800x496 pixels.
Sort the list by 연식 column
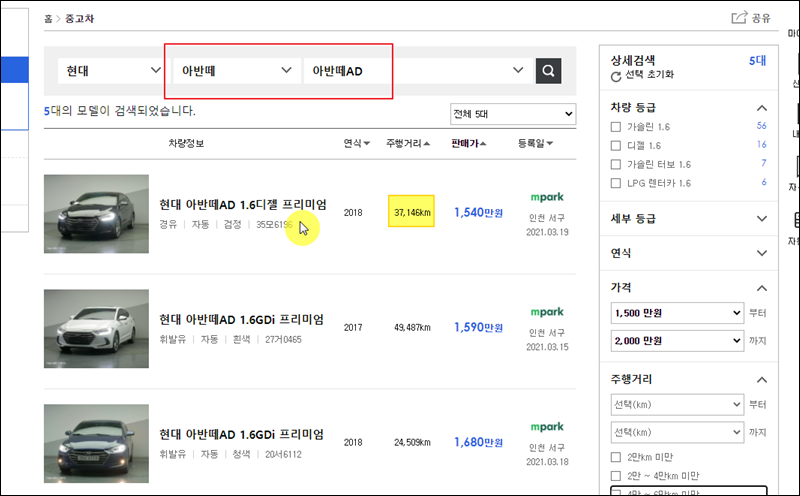point(357,143)
